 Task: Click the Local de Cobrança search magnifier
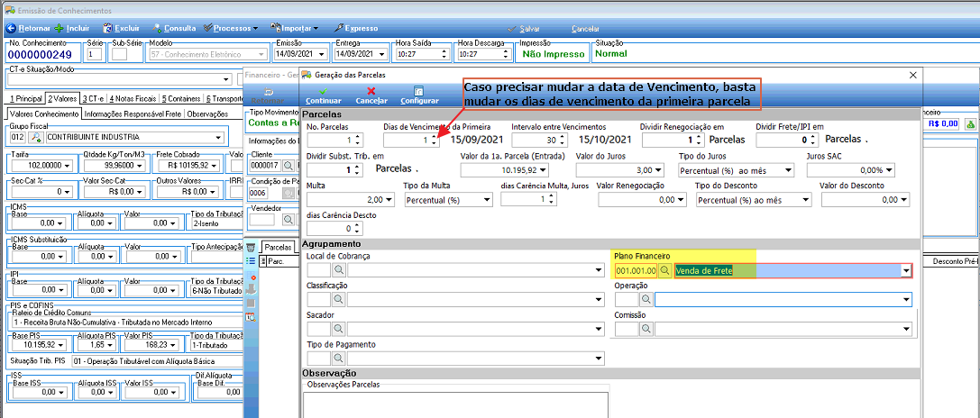[x=338, y=270]
